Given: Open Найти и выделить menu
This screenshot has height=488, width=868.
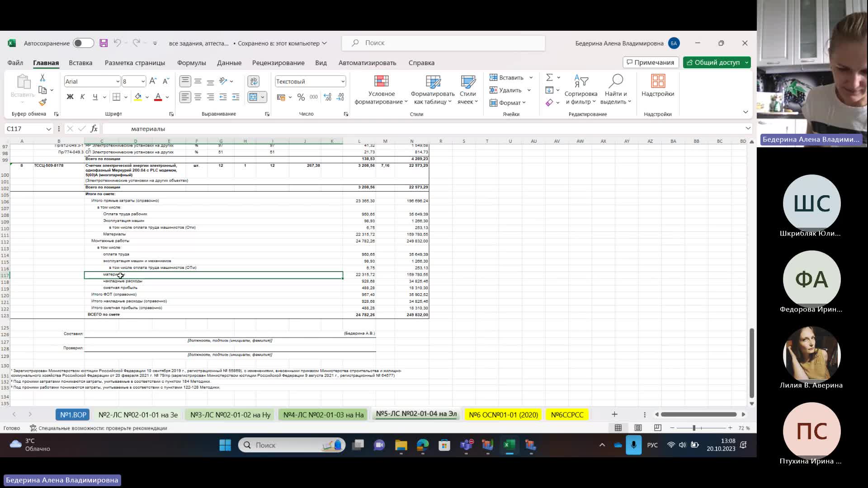Looking at the screenshot, I should [616, 90].
